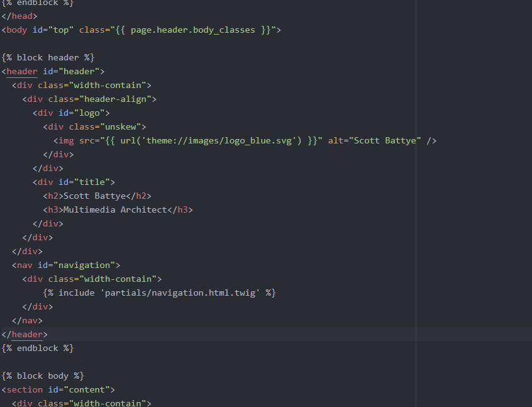Click the "{% block body %}" line
Image resolution: width=532 pixels, height=407 pixels.
click(43, 376)
